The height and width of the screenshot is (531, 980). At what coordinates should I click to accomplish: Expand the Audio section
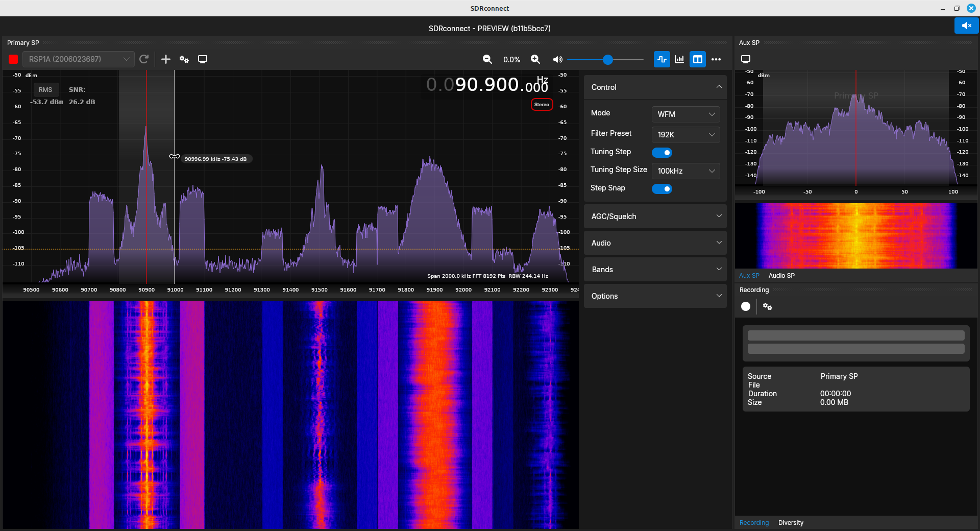click(x=655, y=243)
